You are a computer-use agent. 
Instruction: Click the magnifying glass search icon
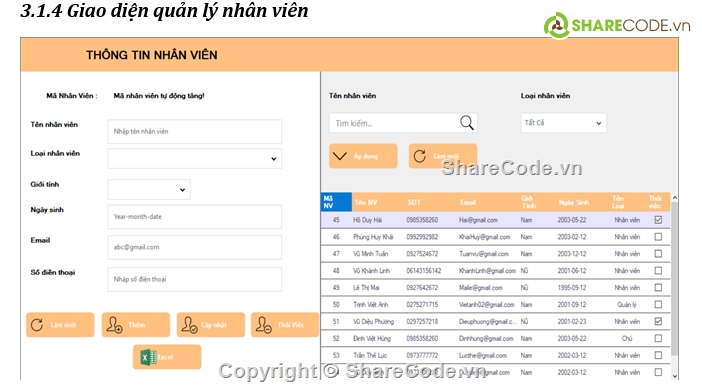[x=467, y=123]
